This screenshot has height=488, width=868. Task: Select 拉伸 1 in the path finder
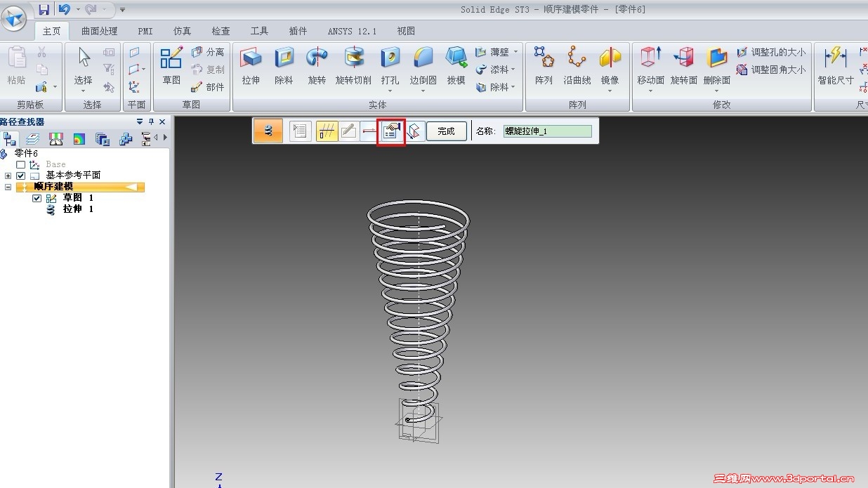tap(78, 209)
